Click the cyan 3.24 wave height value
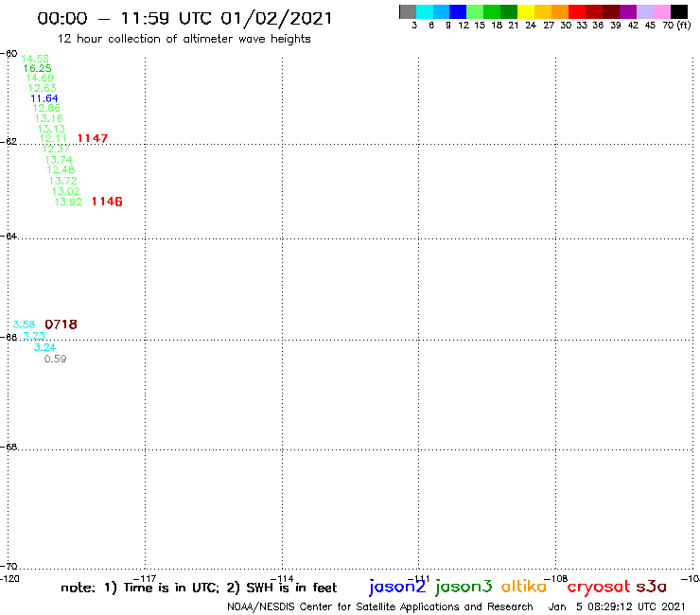The height and width of the screenshot is (615, 700). click(45, 347)
